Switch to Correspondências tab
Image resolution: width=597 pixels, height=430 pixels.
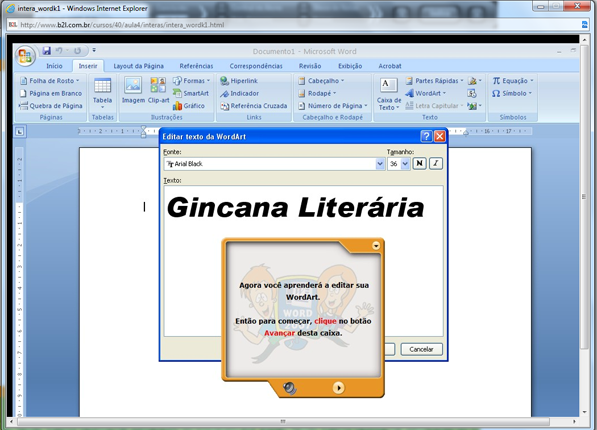(x=256, y=66)
